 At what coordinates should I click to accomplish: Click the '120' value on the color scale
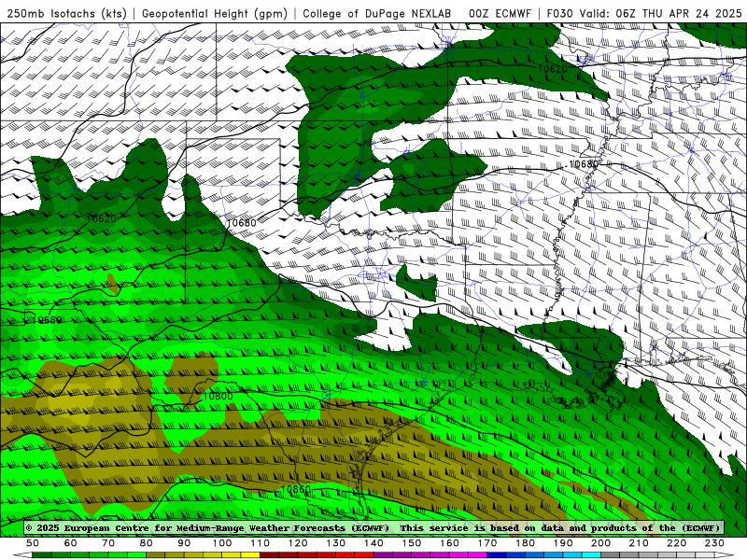298,543
